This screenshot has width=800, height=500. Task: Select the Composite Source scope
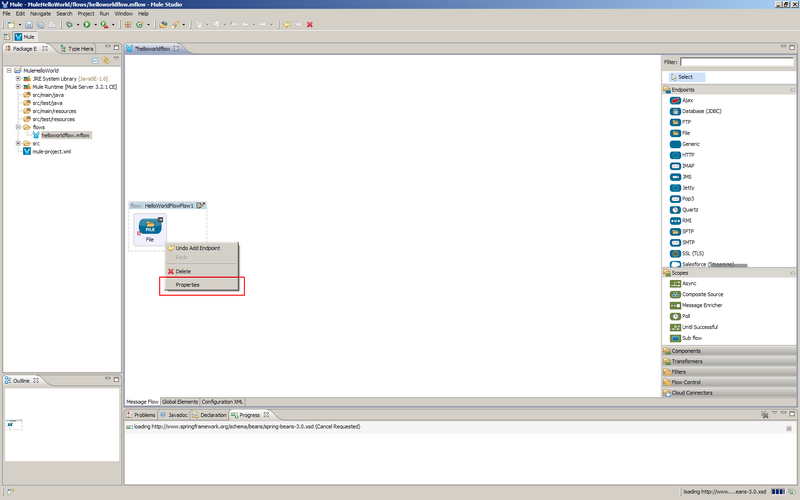click(x=697, y=294)
